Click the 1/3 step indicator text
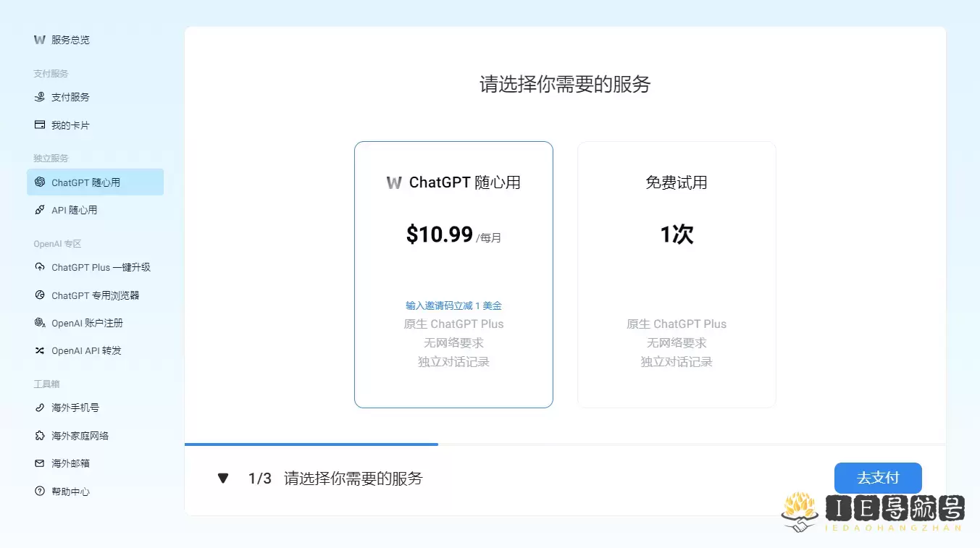980x548 pixels. (259, 479)
